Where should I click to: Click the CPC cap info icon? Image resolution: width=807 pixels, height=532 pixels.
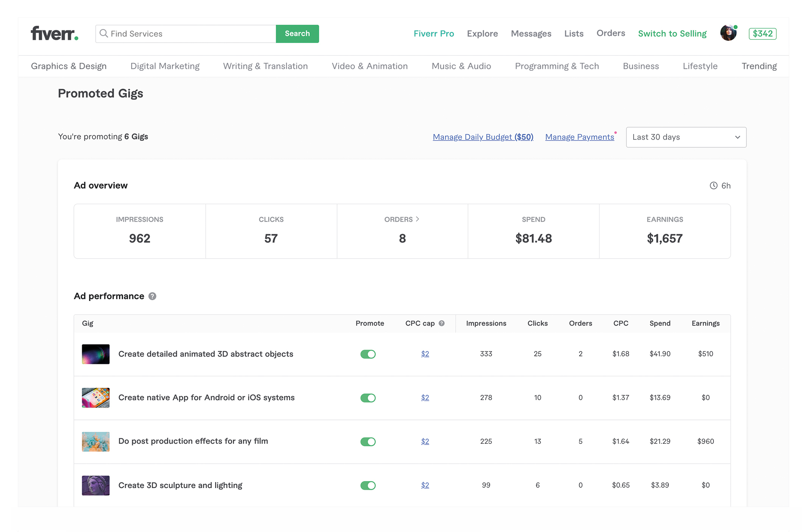pos(442,323)
